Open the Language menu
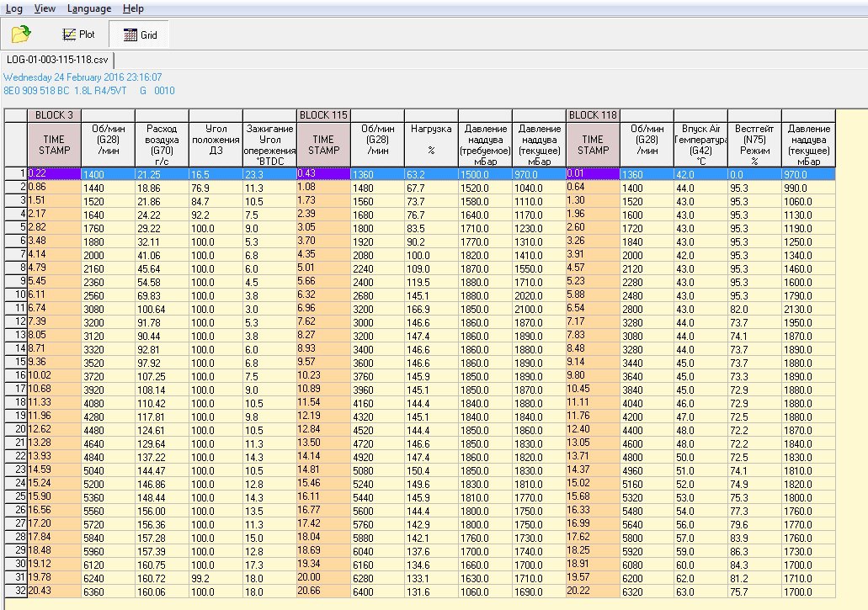The image size is (868, 610). (89, 8)
